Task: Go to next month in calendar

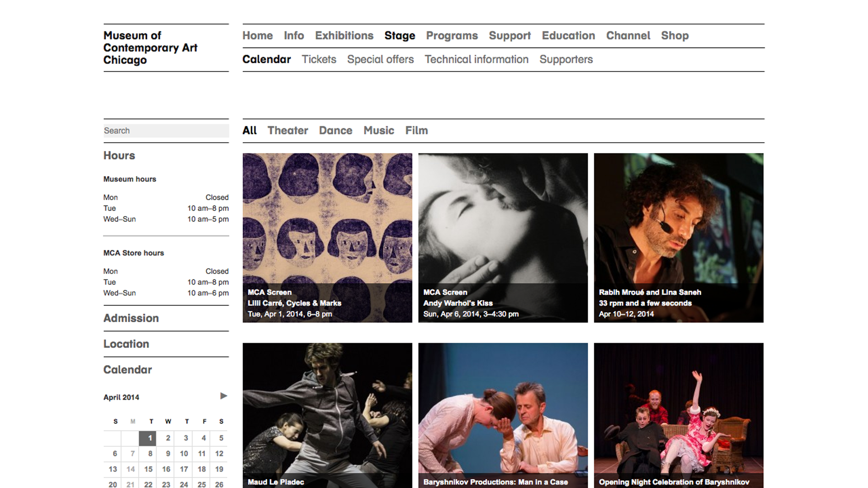Action: (223, 396)
